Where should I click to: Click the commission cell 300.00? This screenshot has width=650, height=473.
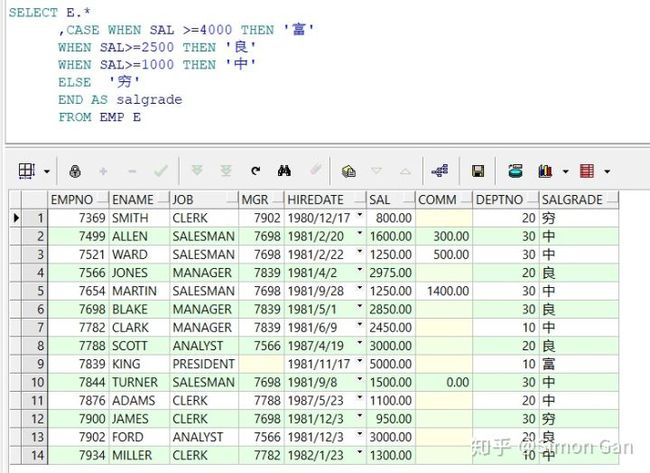(444, 236)
